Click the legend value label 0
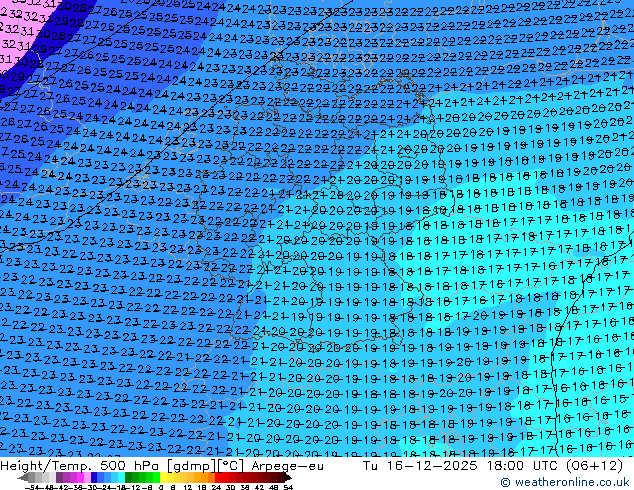The width and height of the screenshot is (634, 490). 161,487
